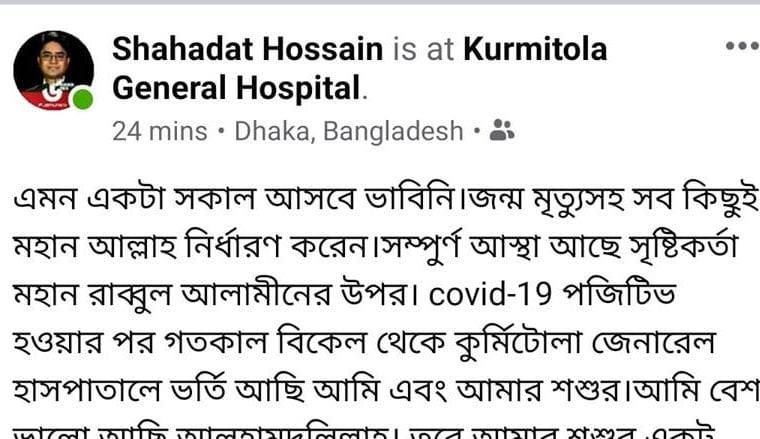Click the 'General Hospital' check-in text
Screen dimensions: 760x439
click(x=237, y=88)
